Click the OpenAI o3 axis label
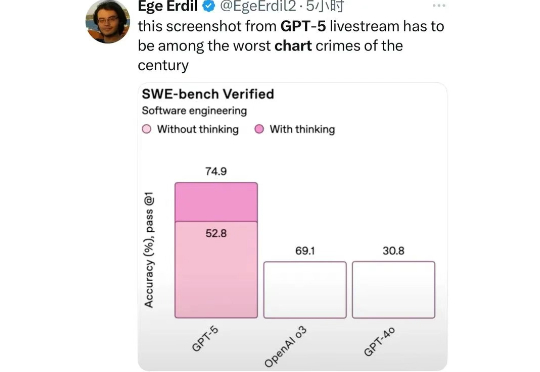 (x=285, y=347)
